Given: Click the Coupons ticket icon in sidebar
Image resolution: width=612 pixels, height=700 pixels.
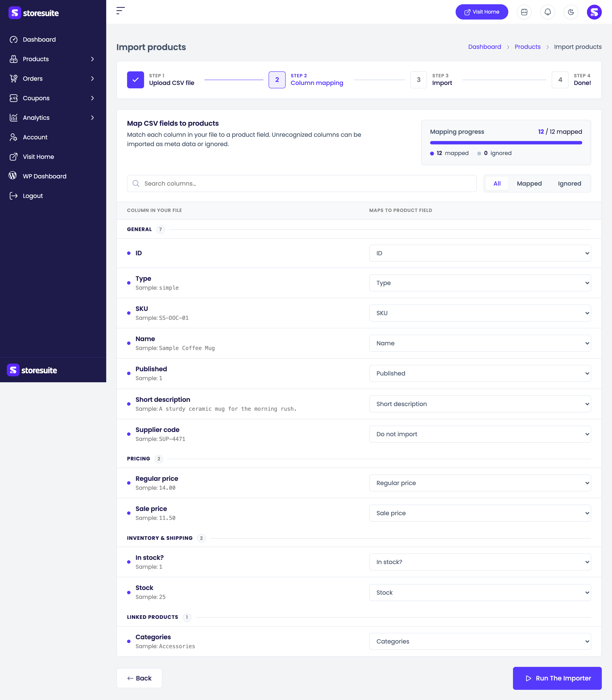Looking at the screenshot, I should 13,98.
